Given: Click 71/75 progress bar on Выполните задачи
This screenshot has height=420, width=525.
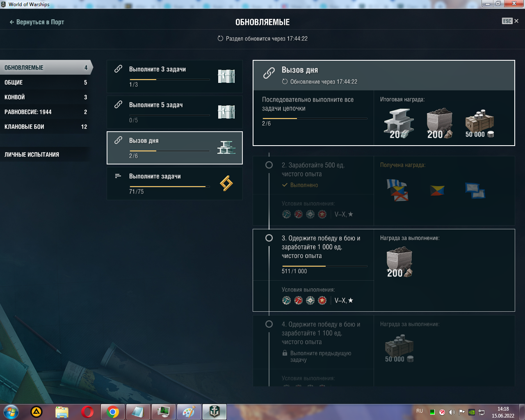Looking at the screenshot, I should pyautogui.click(x=169, y=187).
